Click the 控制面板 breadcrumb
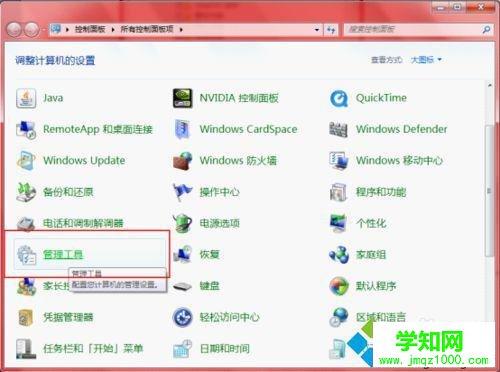The image size is (500, 372). pos(90,29)
